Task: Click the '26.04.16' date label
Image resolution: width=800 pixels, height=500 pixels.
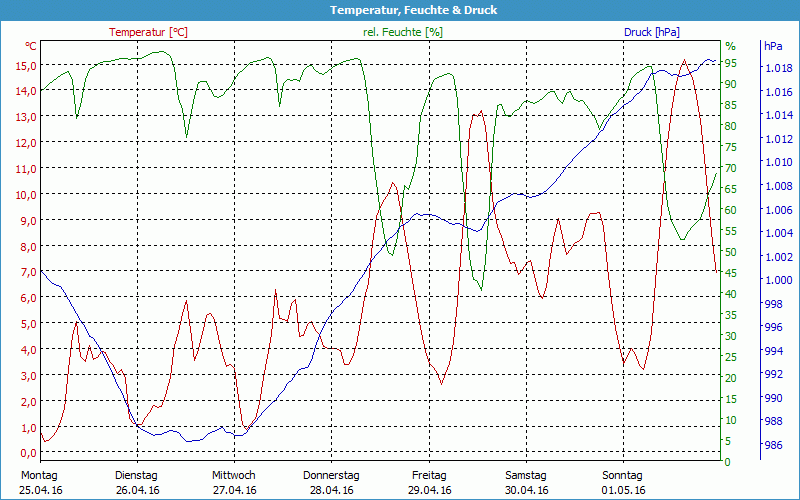Action: tap(138, 490)
